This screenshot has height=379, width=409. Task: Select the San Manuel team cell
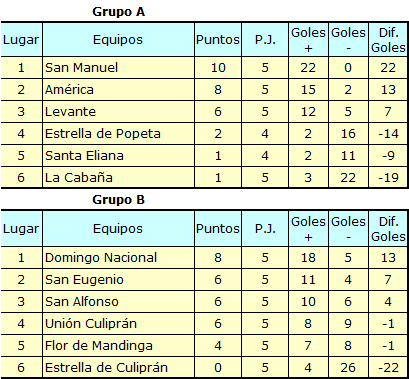tap(118, 68)
